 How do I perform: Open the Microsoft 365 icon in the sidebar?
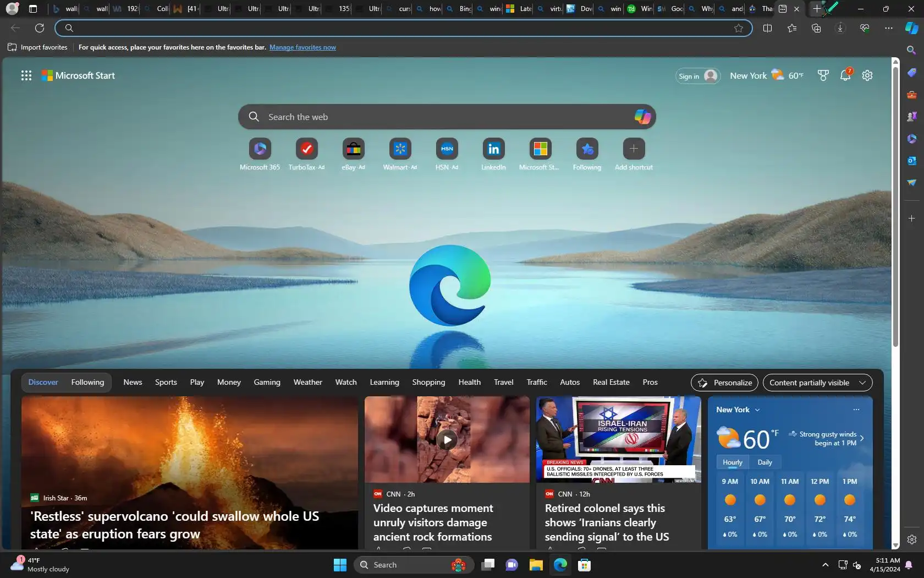[911, 139]
